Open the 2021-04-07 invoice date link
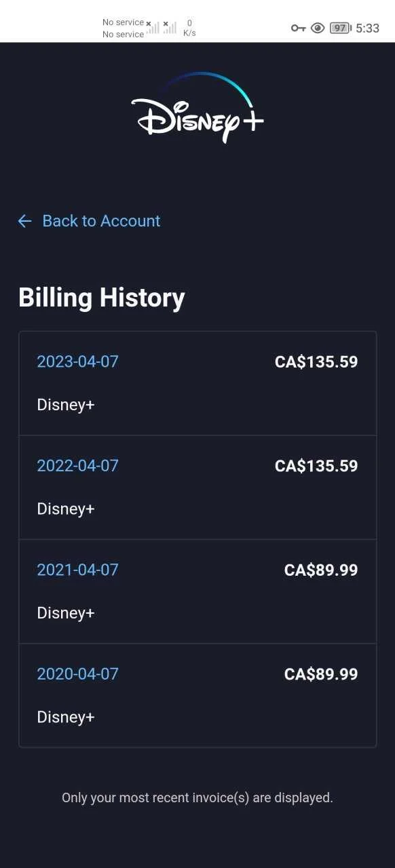395x868 pixels. [77, 570]
